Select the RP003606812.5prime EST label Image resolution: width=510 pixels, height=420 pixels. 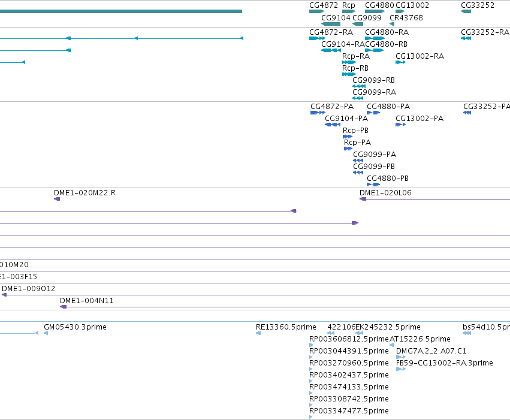click(x=349, y=339)
